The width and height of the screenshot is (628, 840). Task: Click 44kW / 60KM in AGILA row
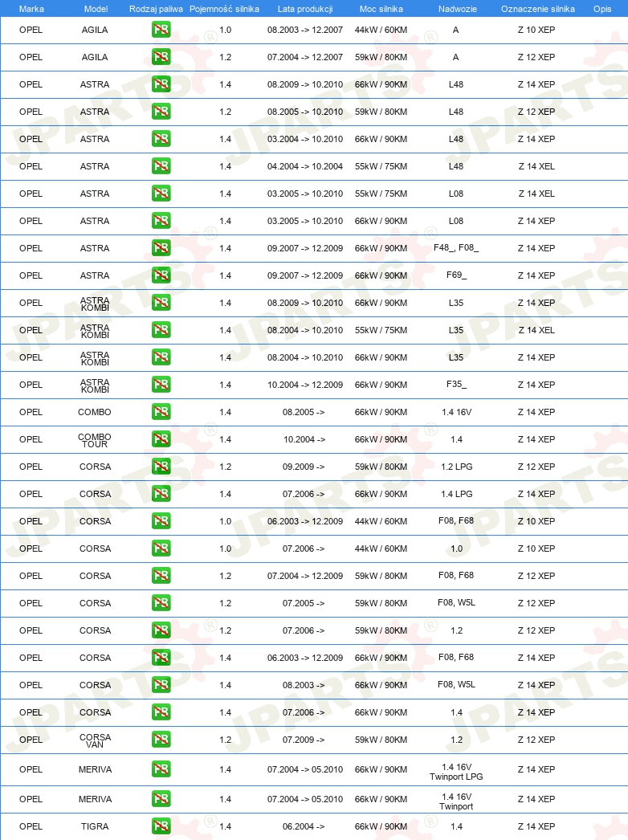click(381, 30)
